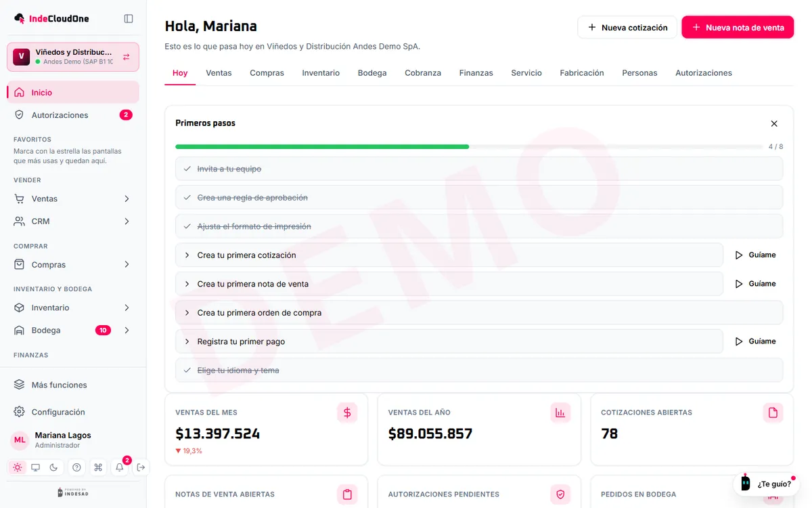Open the command palette icon

[x=98, y=467]
